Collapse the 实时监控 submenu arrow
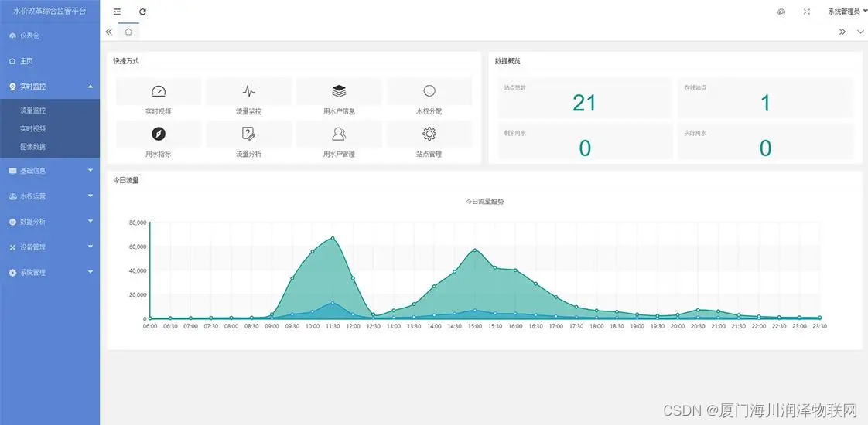Viewport: 868px width, 425px height. [x=91, y=87]
